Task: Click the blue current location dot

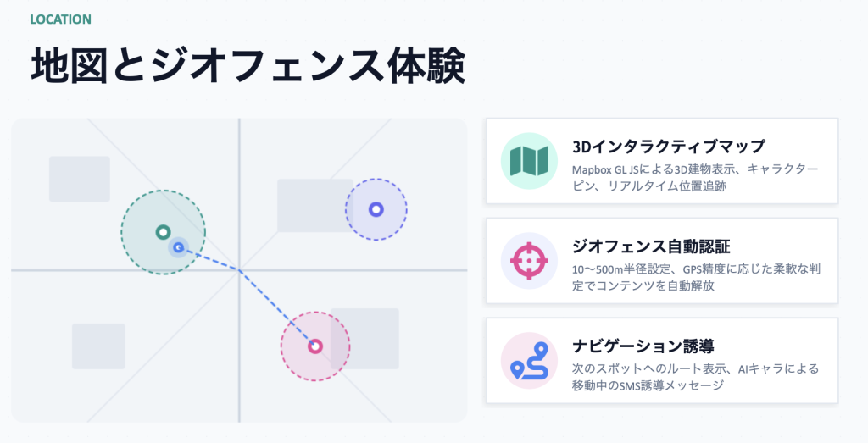Action: 178,247
